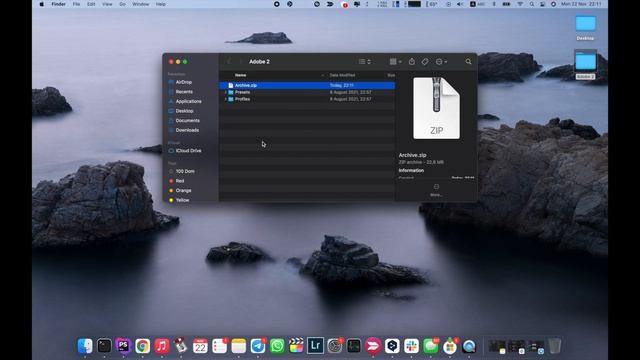Image resolution: width=640 pixels, height=360 pixels.
Task: Open Terminal from the Dock
Action: click(x=104, y=346)
